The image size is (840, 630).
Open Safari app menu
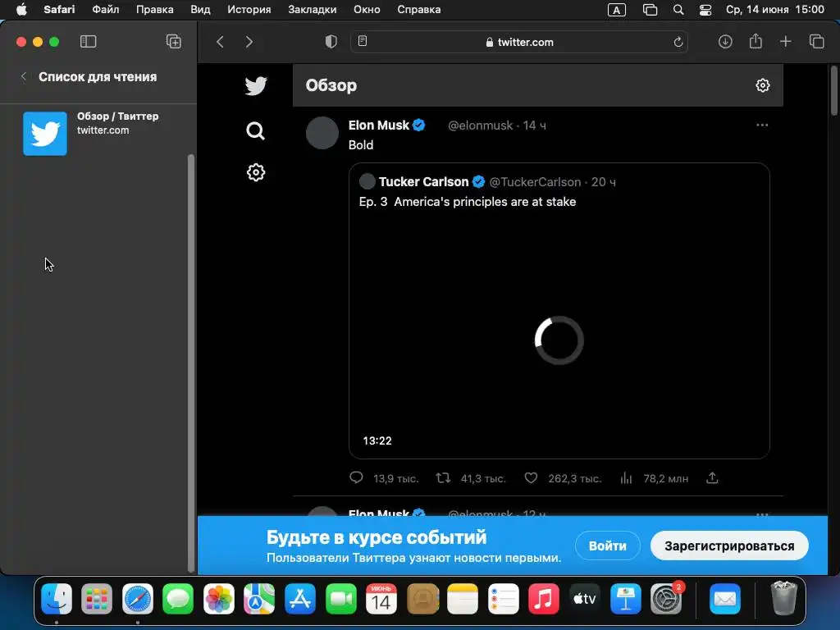point(59,10)
